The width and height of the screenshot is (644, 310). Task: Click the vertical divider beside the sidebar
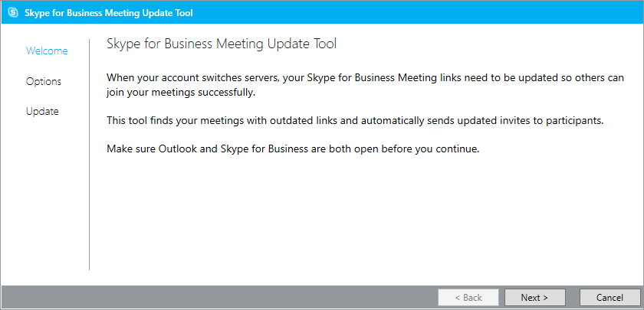pos(90,191)
